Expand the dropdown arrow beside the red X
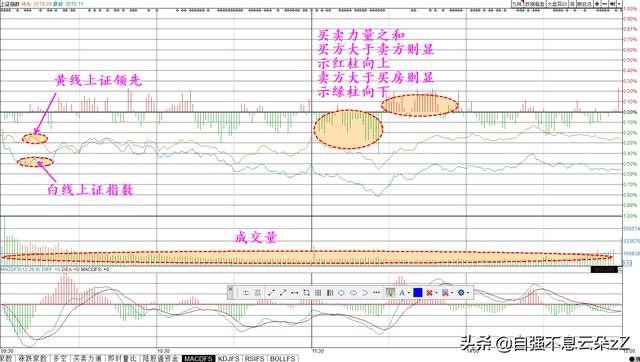640x362 pixels. [x=436, y=293]
